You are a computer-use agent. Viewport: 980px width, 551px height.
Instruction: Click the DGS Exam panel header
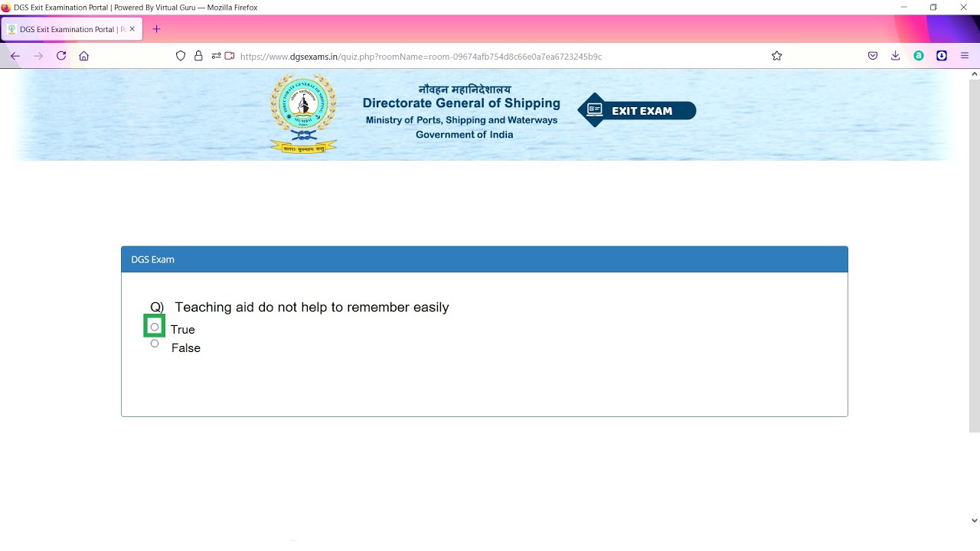point(485,259)
